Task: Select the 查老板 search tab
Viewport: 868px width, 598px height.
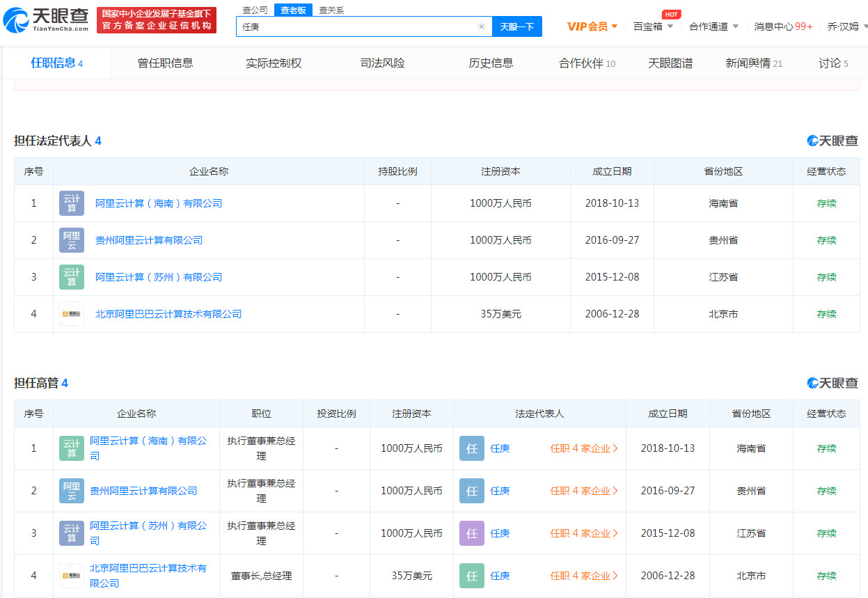Action: pos(293,10)
